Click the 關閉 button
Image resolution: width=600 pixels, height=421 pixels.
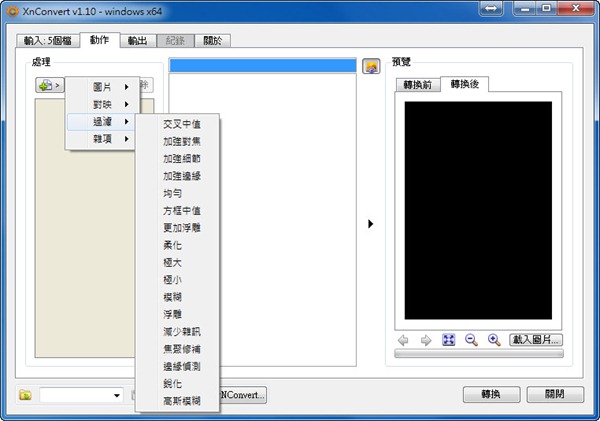coord(555,394)
